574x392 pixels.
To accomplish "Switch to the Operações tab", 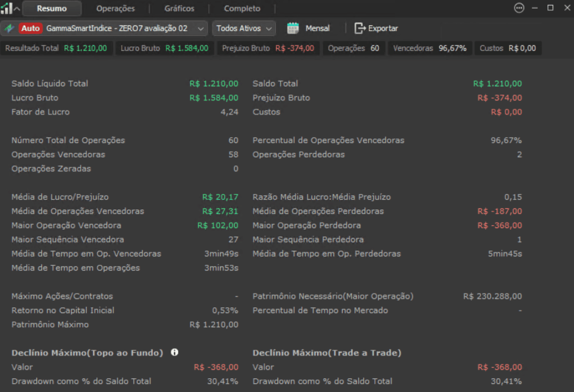I will point(115,8).
